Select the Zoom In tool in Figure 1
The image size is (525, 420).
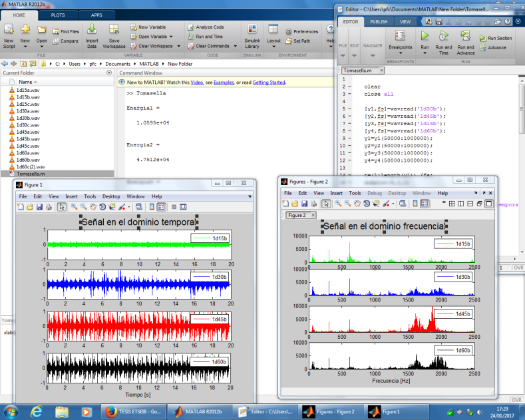coord(74,207)
